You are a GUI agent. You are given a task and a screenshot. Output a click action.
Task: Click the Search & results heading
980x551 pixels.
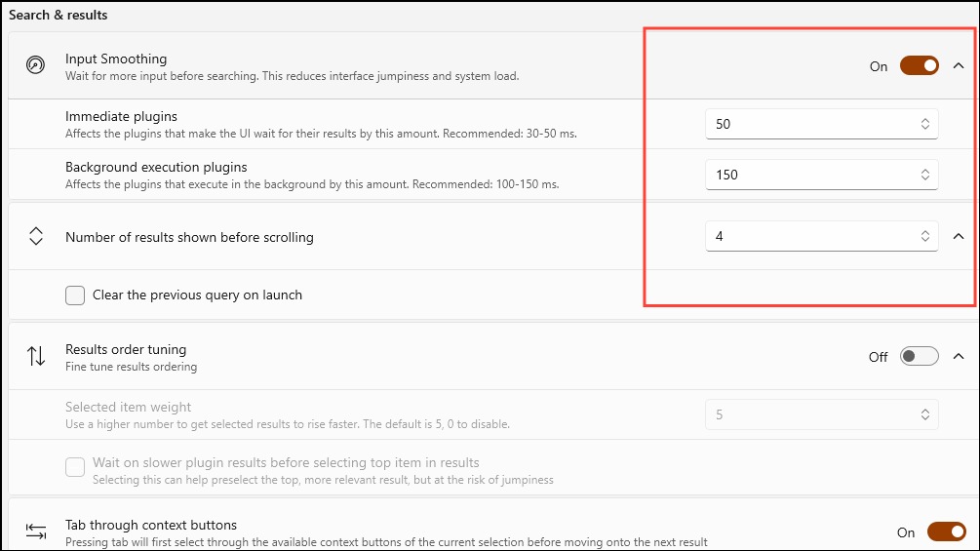(x=59, y=15)
